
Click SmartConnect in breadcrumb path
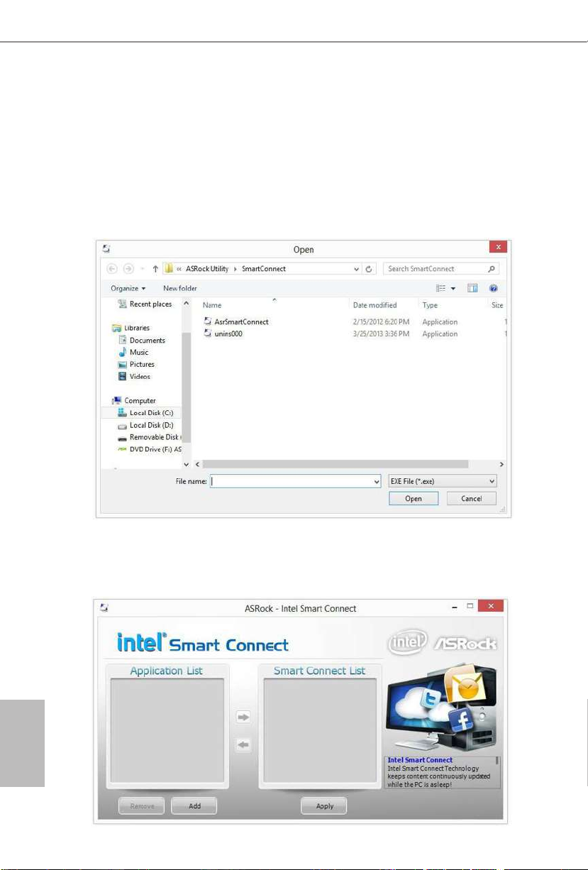pyautogui.click(x=264, y=269)
